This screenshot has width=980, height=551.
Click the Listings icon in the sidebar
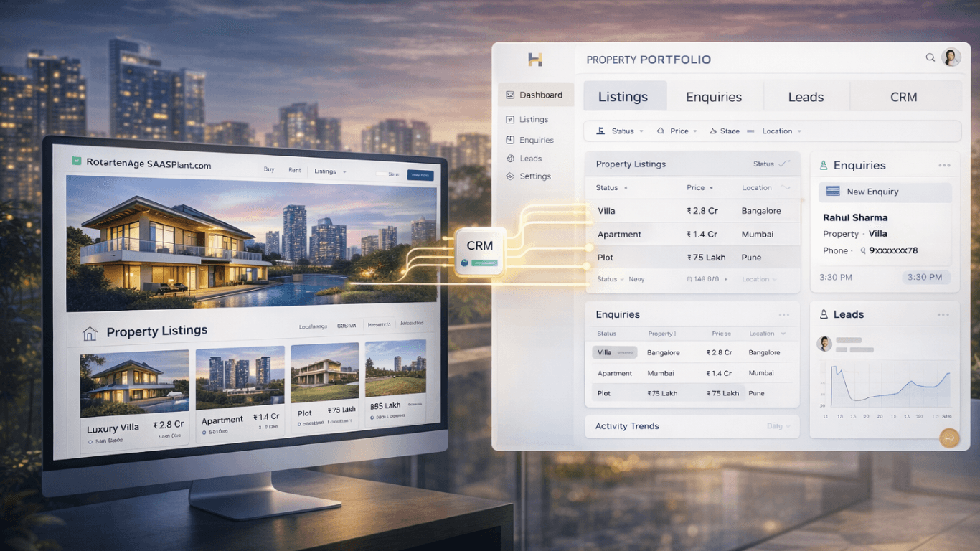(x=511, y=119)
